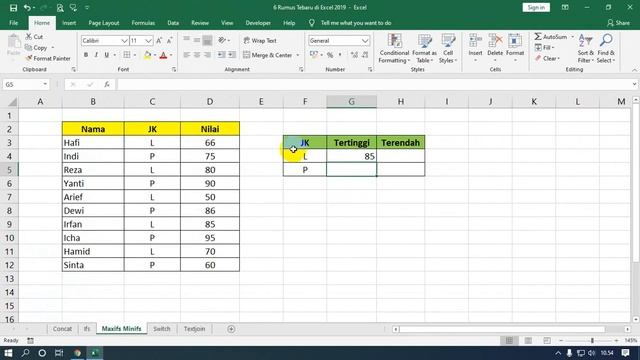
Task: Select the Tertinggi value 85 cell
Action: pos(351,156)
